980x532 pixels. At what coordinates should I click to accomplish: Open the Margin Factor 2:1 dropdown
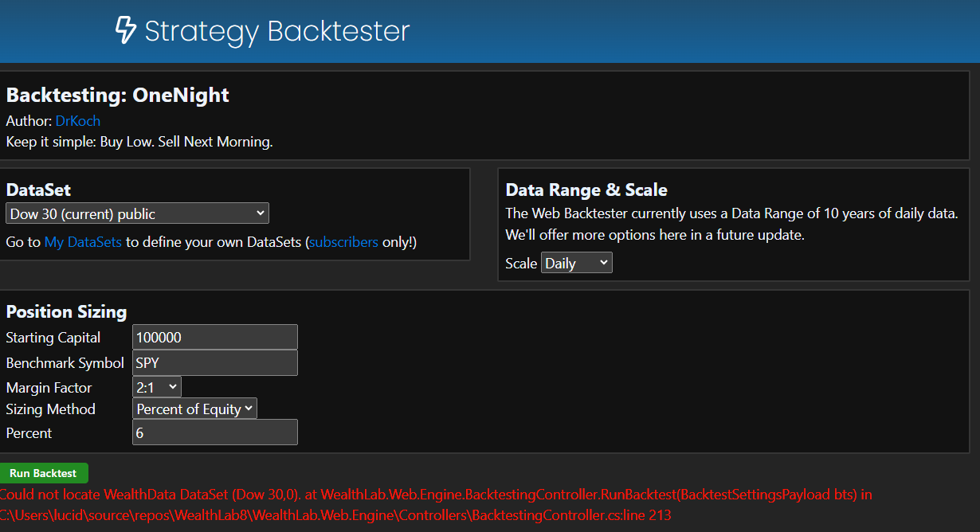(x=157, y=387)
